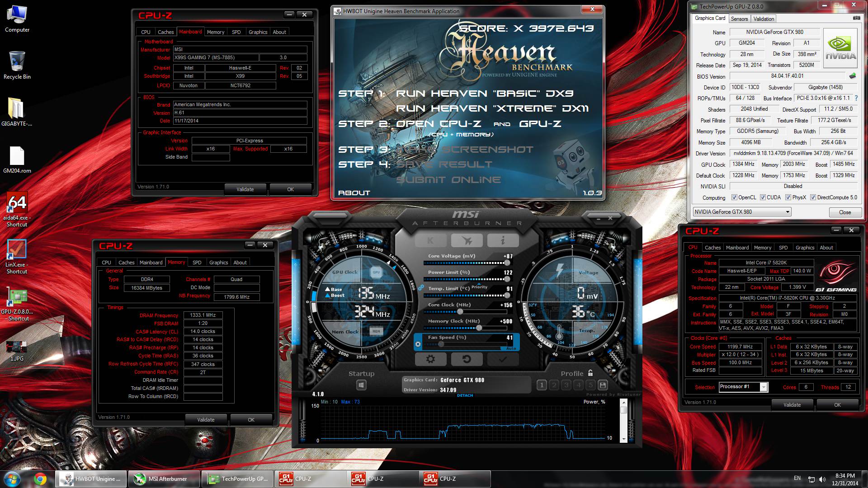Screen dimensions: 868x488
Task: Click the Afterburner graph scrollbar down arrow
Action: coord(624,439)
